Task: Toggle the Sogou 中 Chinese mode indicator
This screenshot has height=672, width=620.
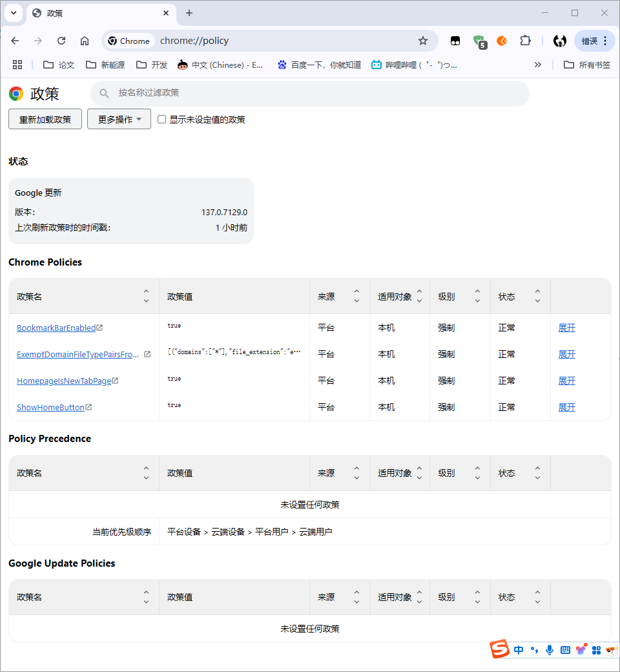Action: click(x=519, y=650)
